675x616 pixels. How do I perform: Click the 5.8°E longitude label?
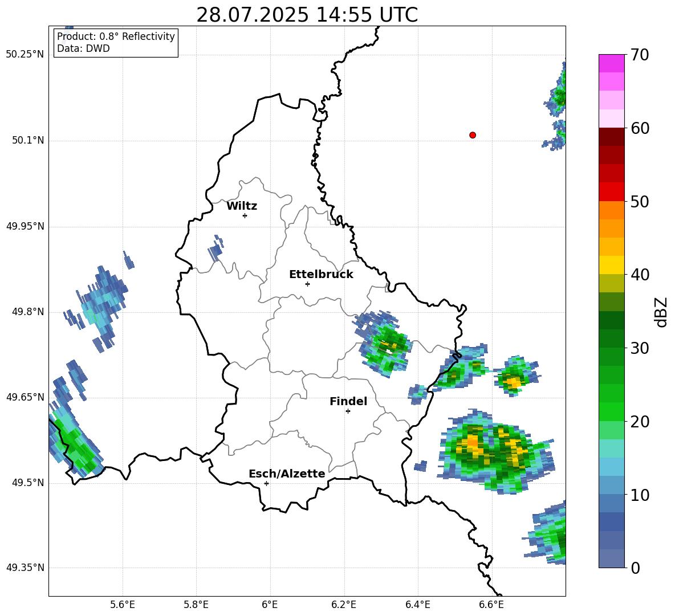click(196, 605)
